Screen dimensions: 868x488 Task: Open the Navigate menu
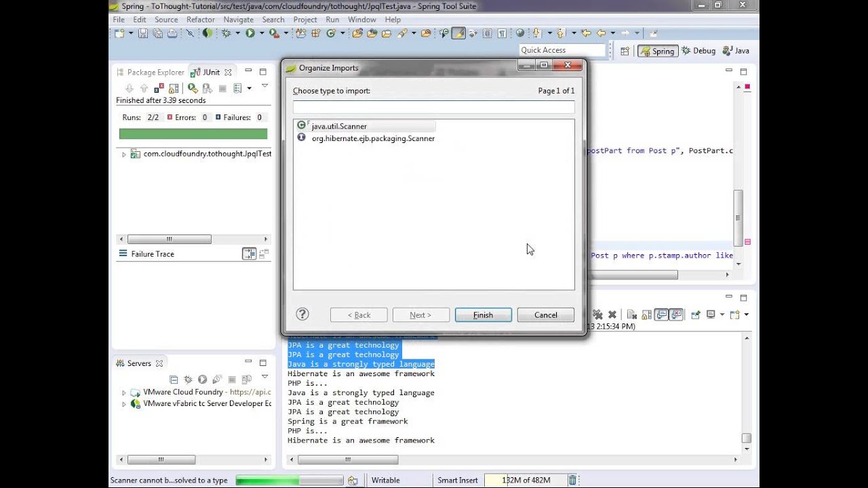click(239, 20)
